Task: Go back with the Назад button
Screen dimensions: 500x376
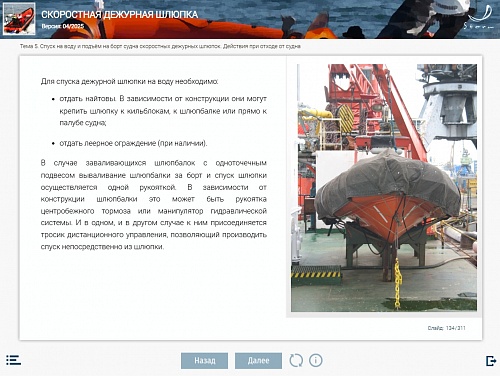Action: coord(204,361)
